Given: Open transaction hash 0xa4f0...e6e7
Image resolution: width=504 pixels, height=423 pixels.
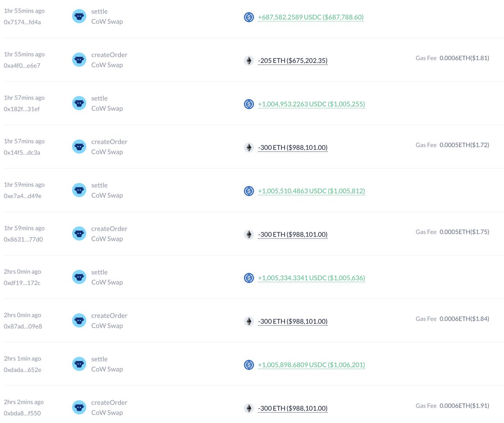Looking at the screenshot, I should point(22,65).
